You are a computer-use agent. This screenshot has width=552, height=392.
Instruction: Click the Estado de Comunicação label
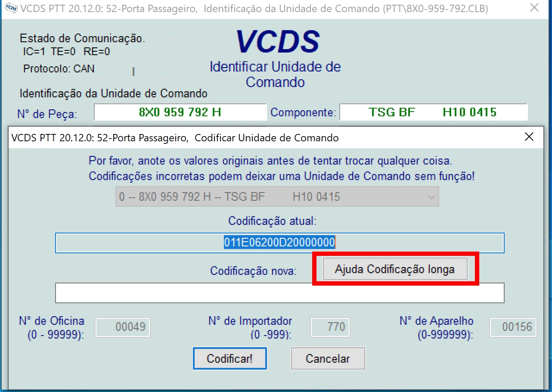(82, 38)
